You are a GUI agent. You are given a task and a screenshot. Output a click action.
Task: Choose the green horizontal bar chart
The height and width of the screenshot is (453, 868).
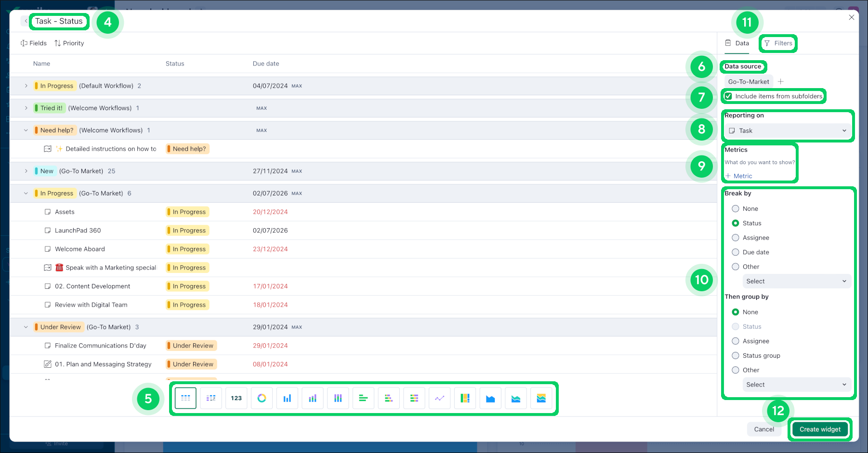click(x=363, y=398)
